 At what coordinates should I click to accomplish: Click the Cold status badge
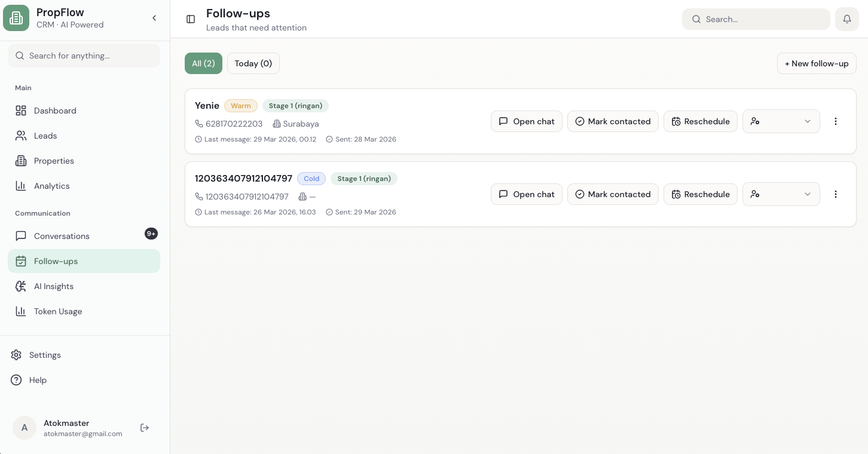click(311, 179)
